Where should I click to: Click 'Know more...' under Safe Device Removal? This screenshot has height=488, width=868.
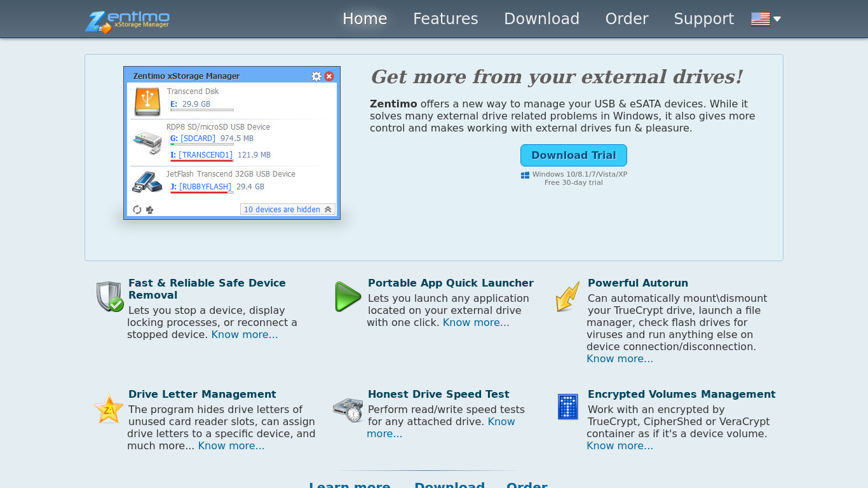pyautogui.click(x=245, y=335)
